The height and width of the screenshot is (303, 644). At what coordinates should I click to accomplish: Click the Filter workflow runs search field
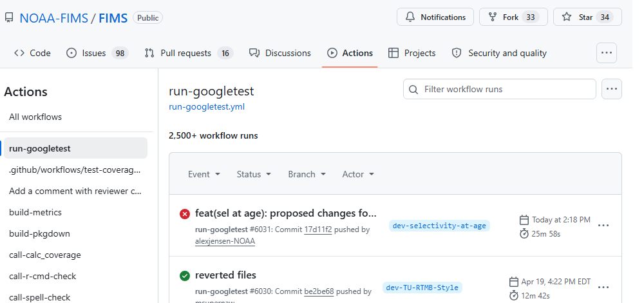pyautogui.click(x=500, y=89)
